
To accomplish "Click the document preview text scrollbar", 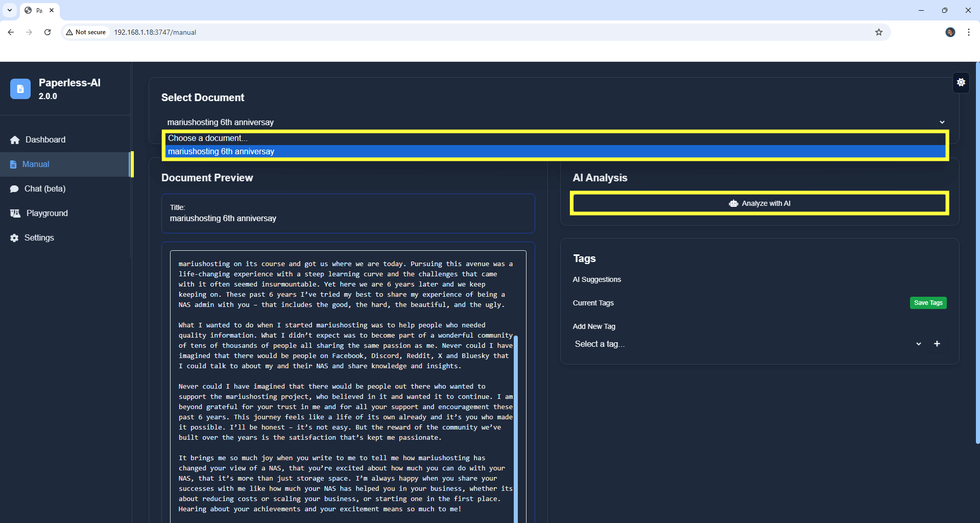I will pos(516,429).
